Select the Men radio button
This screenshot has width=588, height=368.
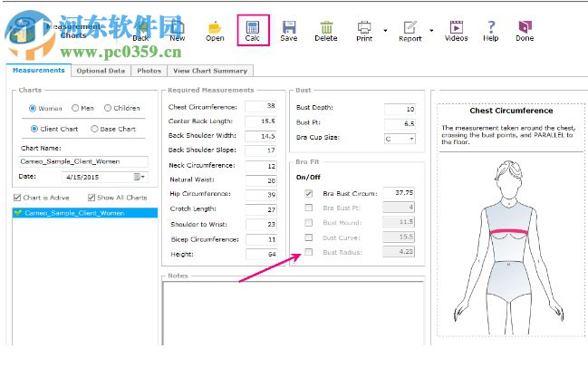(x=75, y=108)
